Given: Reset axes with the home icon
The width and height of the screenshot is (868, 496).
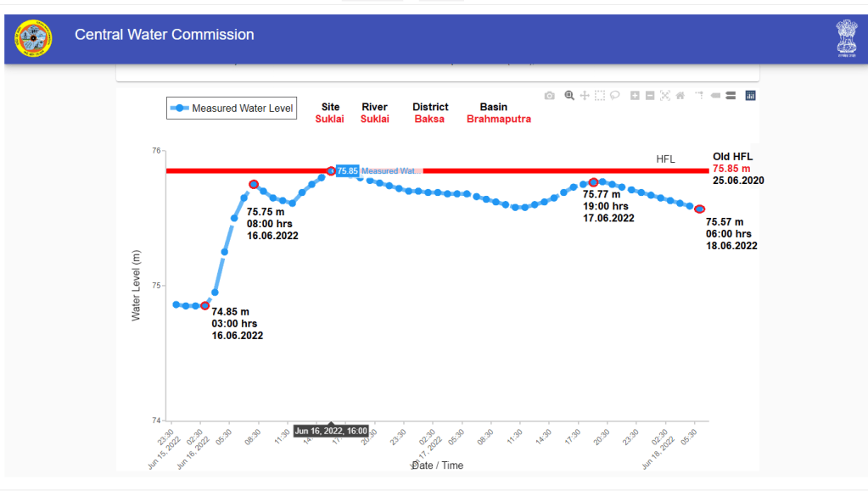Looking at the screenshot, I should coord(680,96).
